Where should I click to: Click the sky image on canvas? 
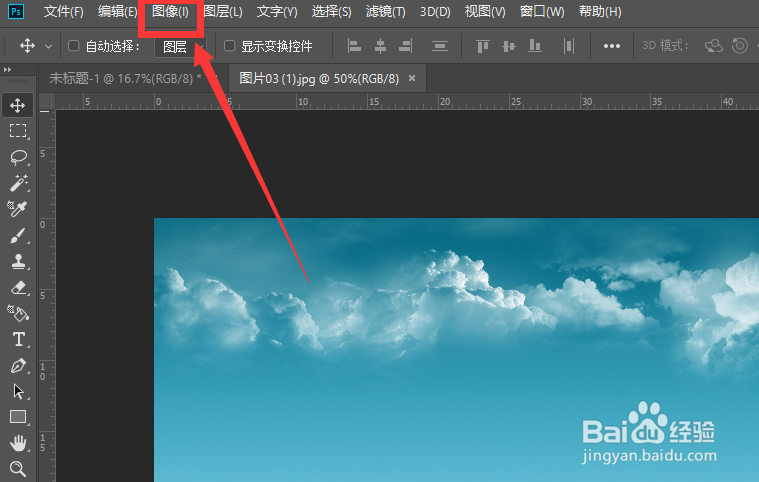pyautogui.click(x=456, y=349)
